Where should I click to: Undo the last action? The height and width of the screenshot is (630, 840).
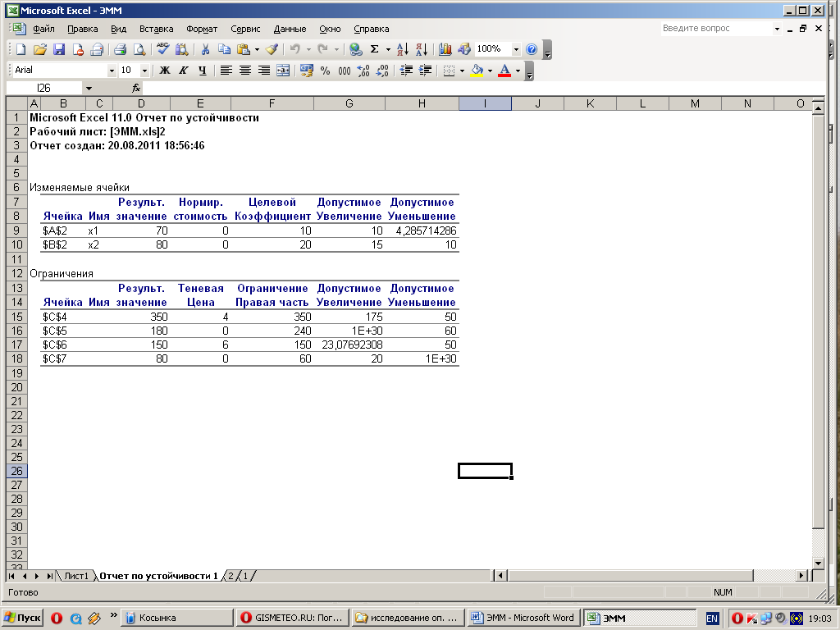click(x=294, y=49)
